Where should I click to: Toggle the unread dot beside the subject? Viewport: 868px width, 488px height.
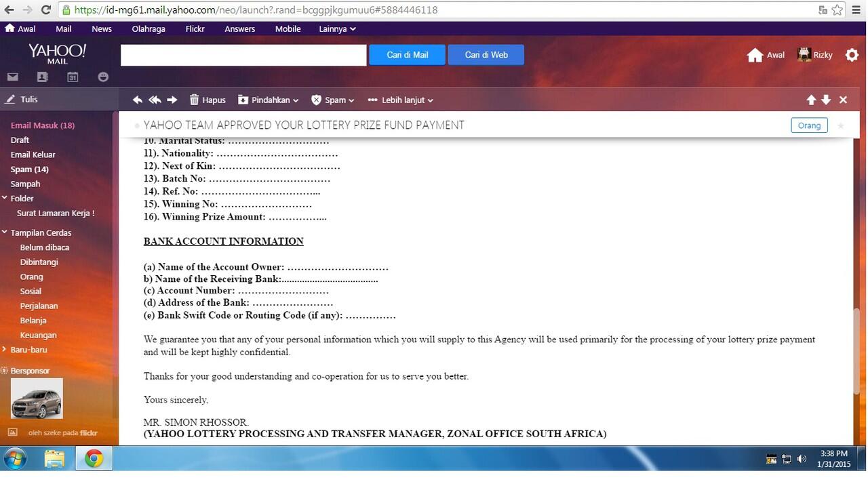coord(137,126)
